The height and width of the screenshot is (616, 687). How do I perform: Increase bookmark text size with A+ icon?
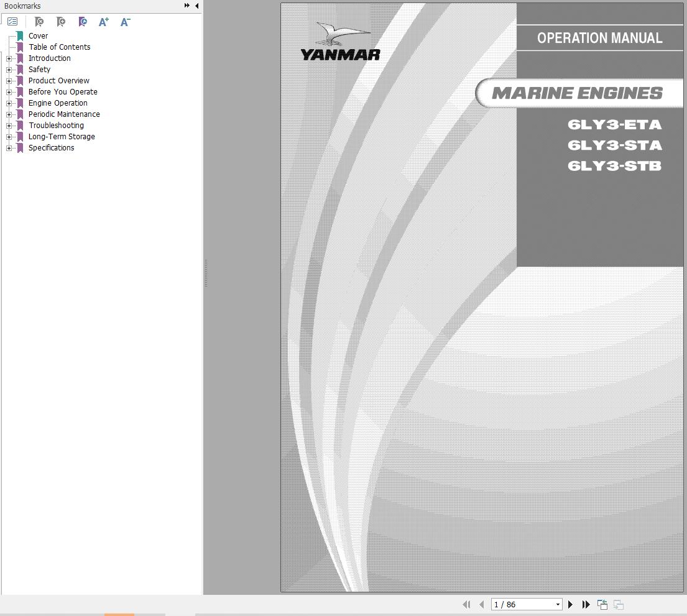(x=103, y=22)
